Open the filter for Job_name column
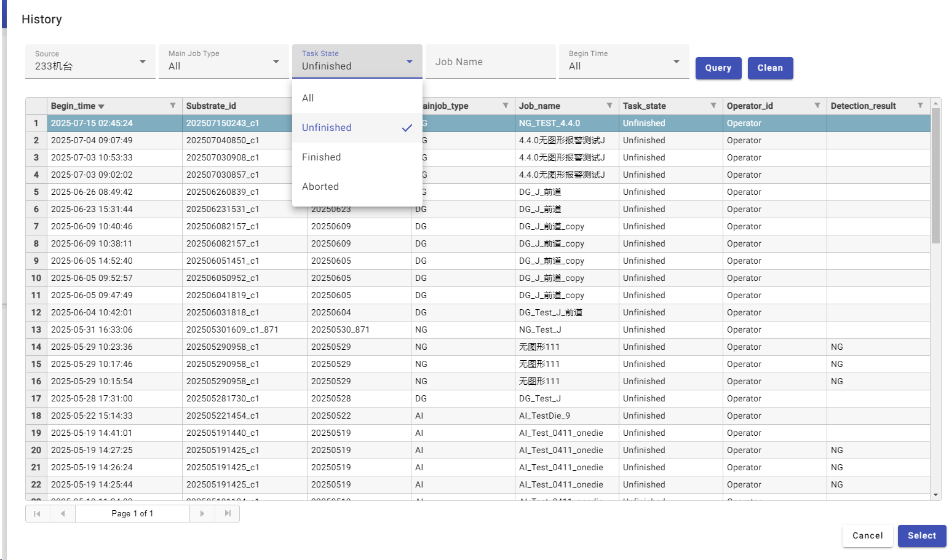 tap(609, 106)
